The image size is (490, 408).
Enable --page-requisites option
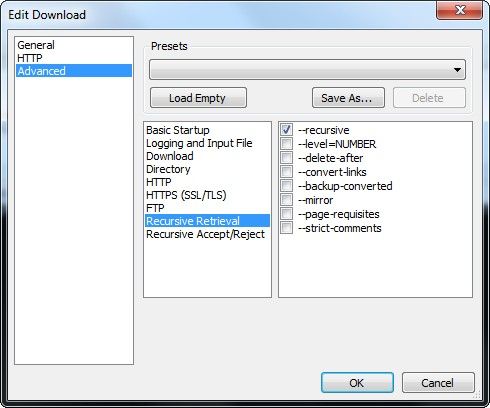(x=286, y=214)
